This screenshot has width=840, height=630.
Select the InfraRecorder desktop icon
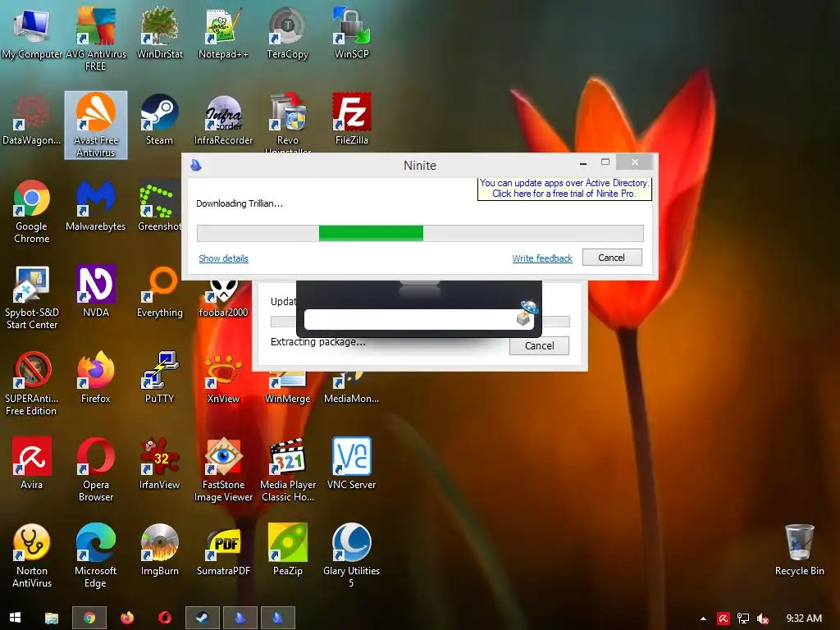223,119
